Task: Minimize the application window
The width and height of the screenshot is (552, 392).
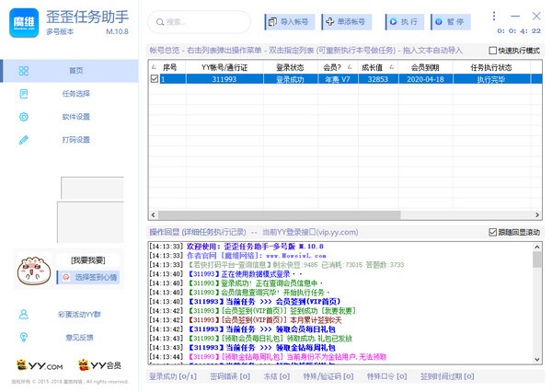Action: point(515,16)
